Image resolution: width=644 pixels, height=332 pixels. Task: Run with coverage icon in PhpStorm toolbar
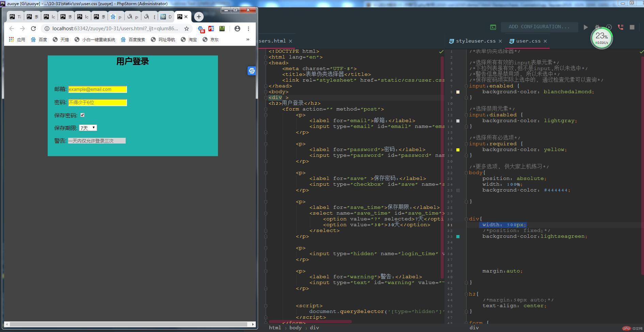click(609, 27)
